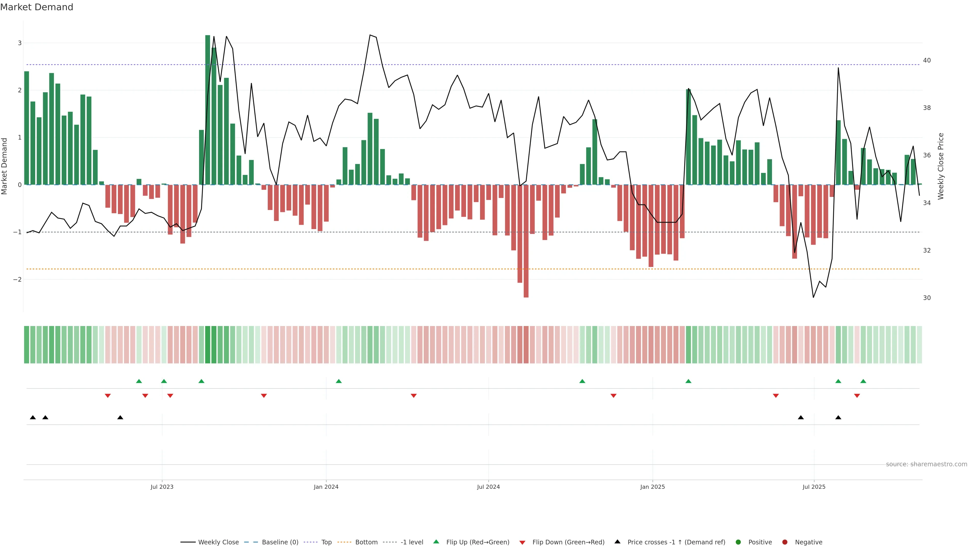
Task: Click the green Positive circle in legend
Action: [x=738, y=542]
